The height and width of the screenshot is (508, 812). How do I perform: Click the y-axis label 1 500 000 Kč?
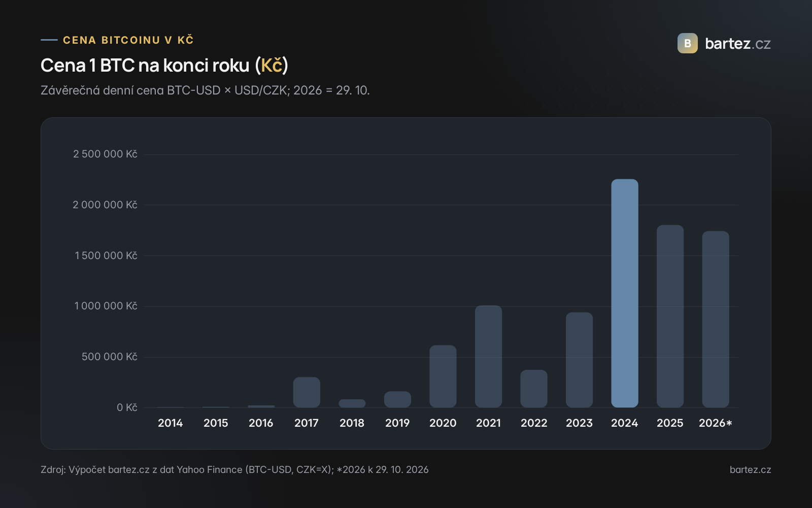pyautogui.click(x=106, y=256)
